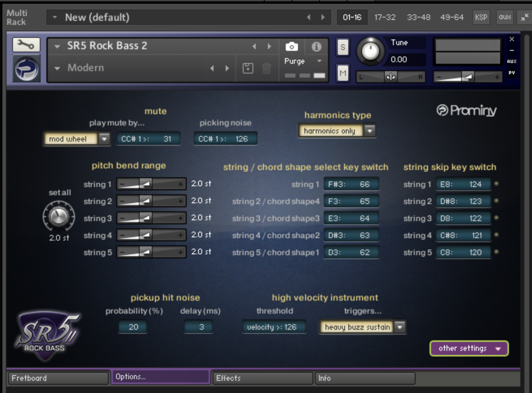Show rack page 01-16
The image size is (532, 393).
(x=352, y=17)
